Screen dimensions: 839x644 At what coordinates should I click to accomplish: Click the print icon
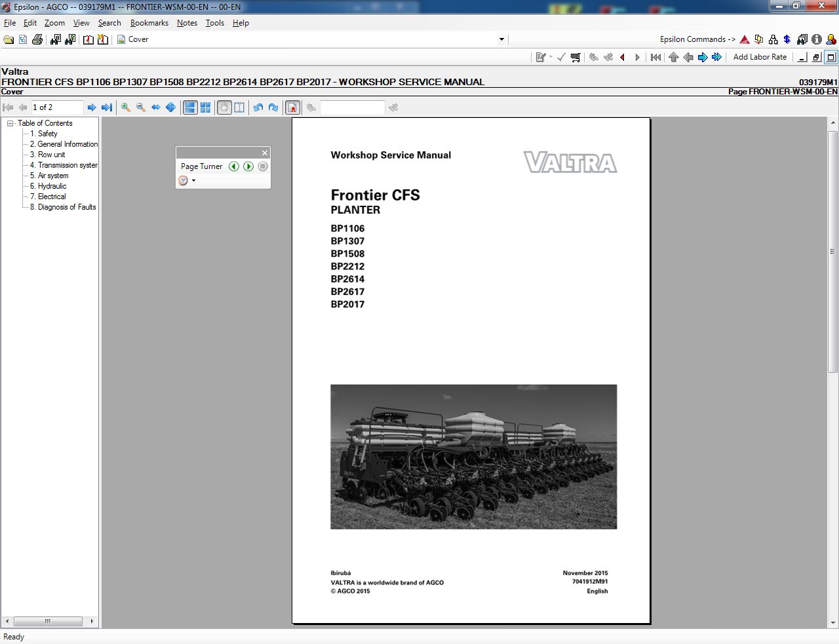coord(37,39)
